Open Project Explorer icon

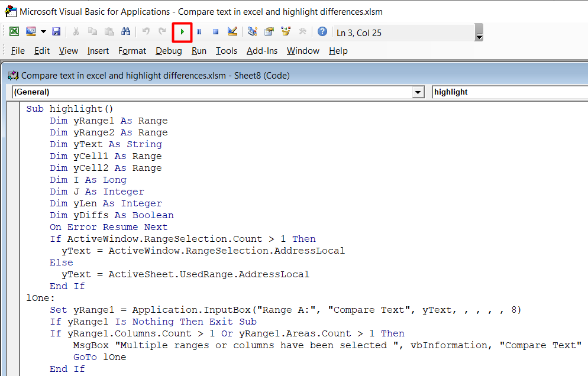tap(253, 32)
